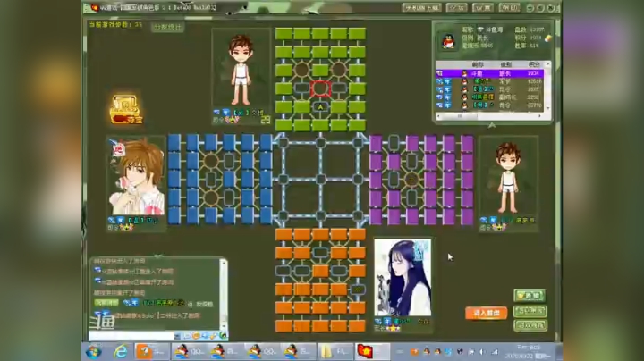Click the pencil edit icon beside score
The width and height of the screenshot is (644, 361).
click(x=548, y=38)
